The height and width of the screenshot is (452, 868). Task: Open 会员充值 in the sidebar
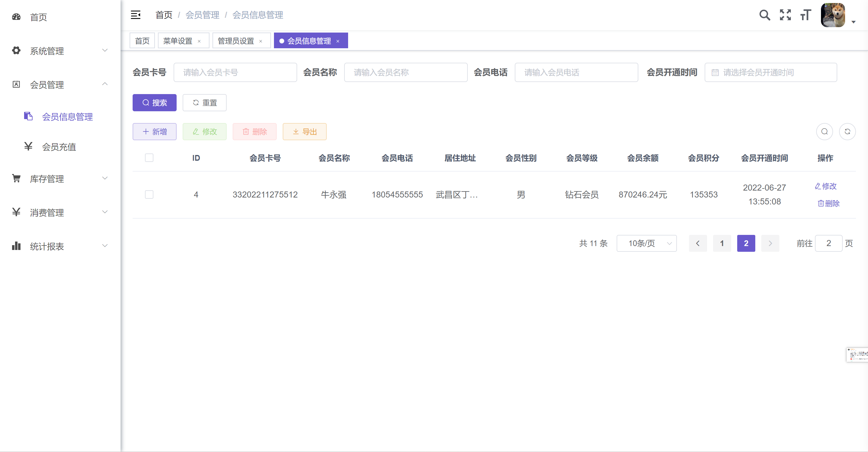(x=59, y=147)
